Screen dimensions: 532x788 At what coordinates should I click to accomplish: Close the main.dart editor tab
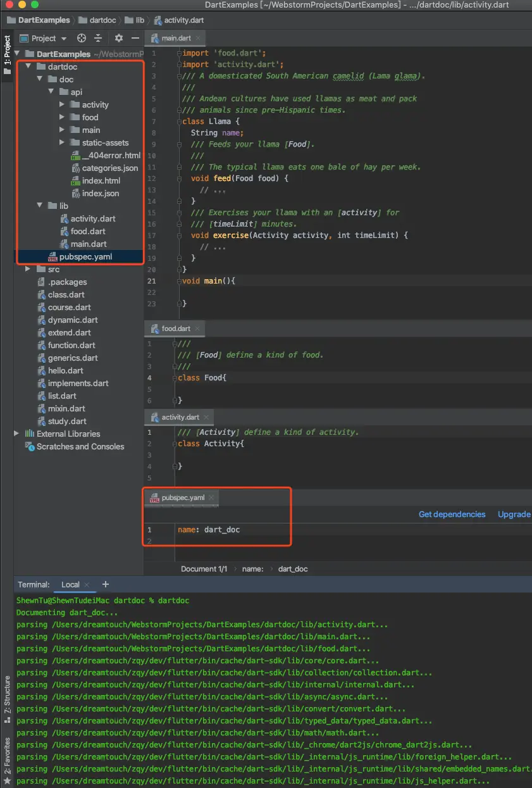click(x=198, y=38)
